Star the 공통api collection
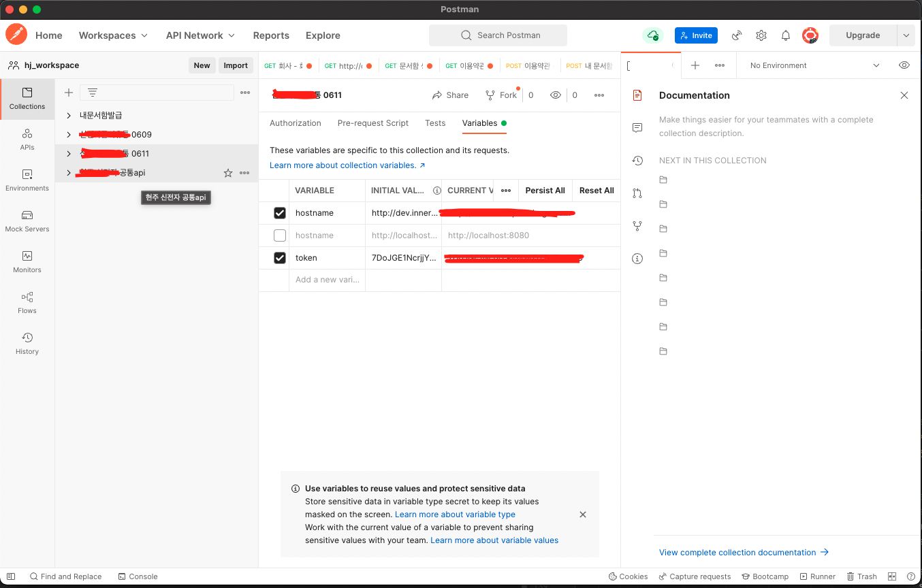 click(228, 173)
